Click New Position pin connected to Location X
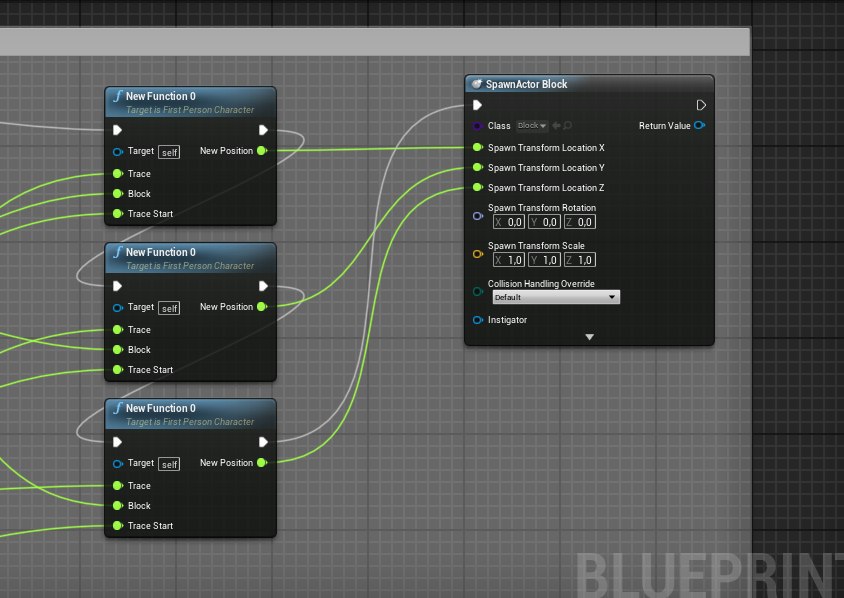This screenshot has width=844, height=598. [x=262, y=151]
